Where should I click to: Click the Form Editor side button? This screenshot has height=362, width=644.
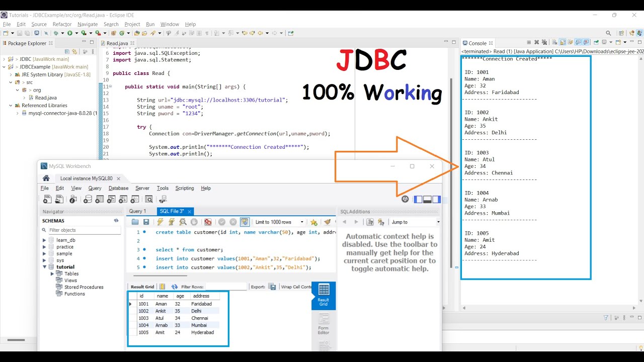[324, 324]
